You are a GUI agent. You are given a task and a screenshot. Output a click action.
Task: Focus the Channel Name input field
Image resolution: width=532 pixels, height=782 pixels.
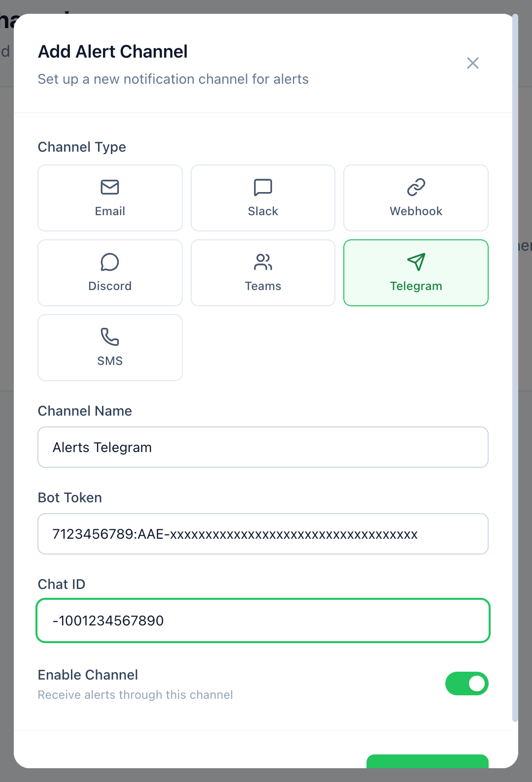point(263,447)
